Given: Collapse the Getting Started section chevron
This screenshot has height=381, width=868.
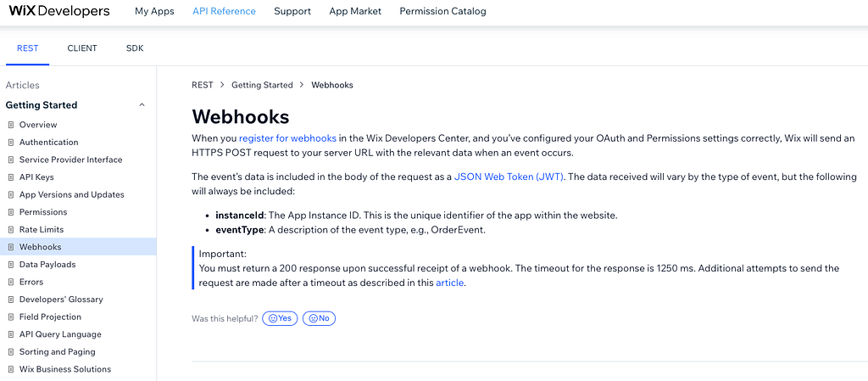Looking at the screenshot, I should (x=142, y=105).
